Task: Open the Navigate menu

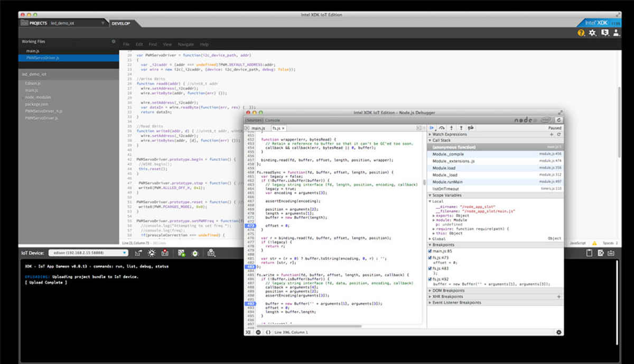Action: click(x=186, y=44)
